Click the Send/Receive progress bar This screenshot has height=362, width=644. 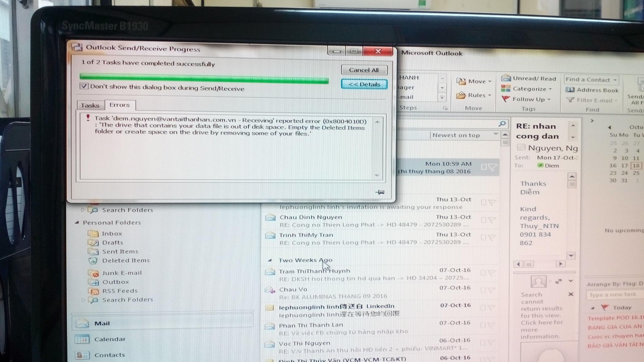204,79
